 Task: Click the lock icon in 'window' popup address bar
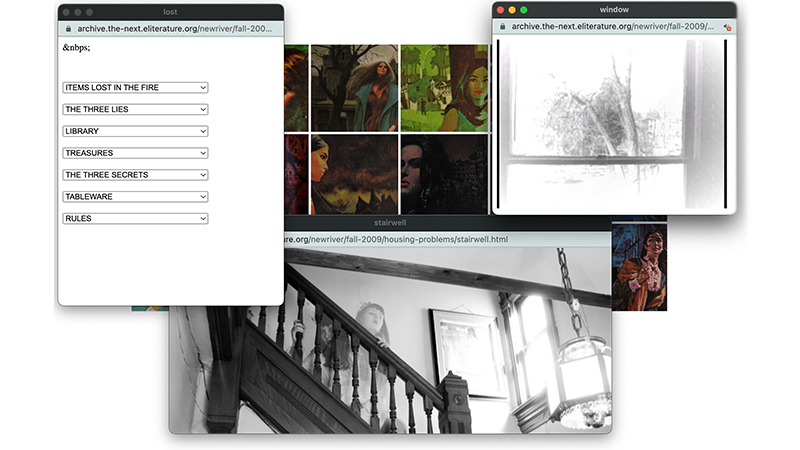click(x=502, y=27)
